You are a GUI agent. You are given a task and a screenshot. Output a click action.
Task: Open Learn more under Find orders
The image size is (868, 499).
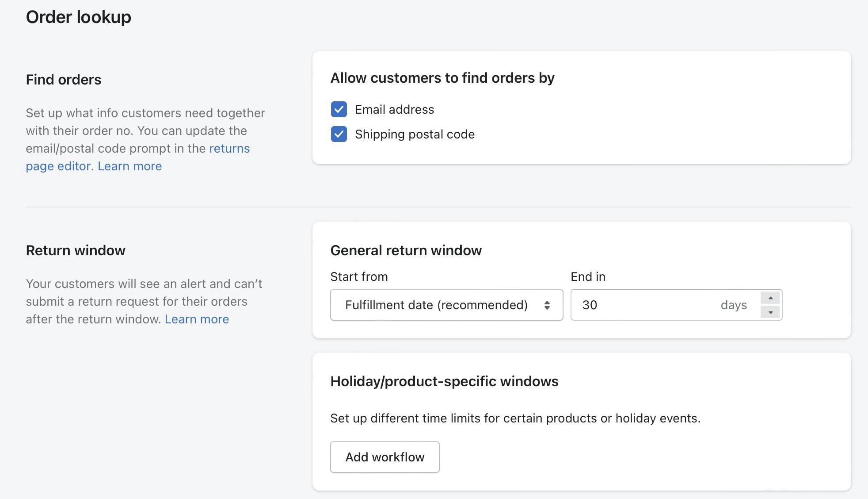coord(129,166)
